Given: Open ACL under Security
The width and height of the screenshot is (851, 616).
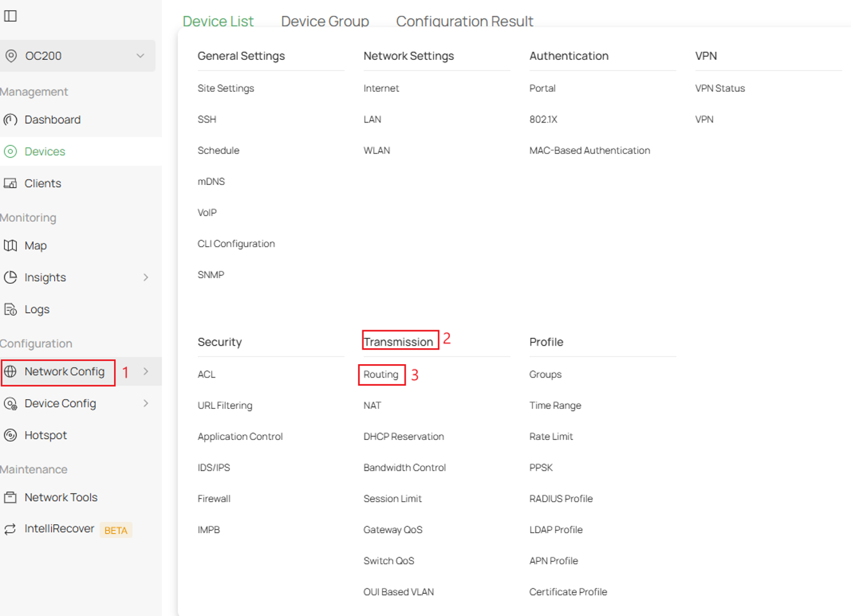Looking at the screenshot, I should coord(206,374).
